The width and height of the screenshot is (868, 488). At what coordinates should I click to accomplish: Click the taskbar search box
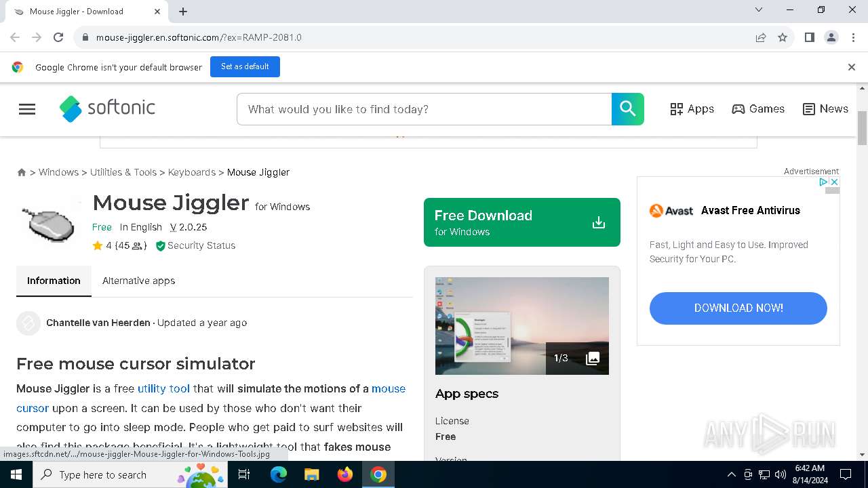[131, 474]
